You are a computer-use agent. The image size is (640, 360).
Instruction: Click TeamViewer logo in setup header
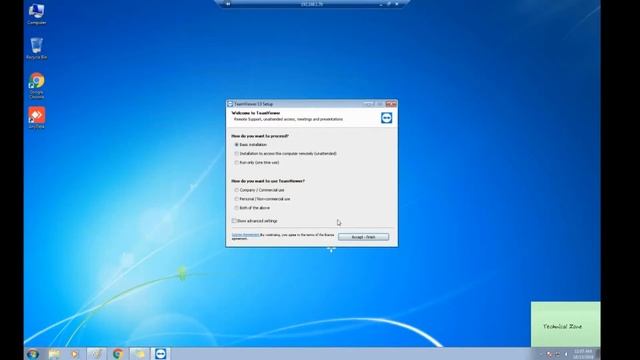(x=387, y=118)
